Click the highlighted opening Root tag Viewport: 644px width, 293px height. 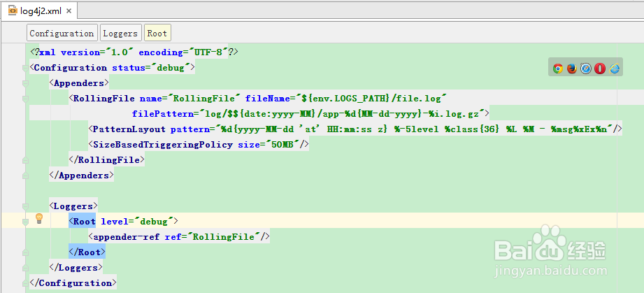pos(82,222)
